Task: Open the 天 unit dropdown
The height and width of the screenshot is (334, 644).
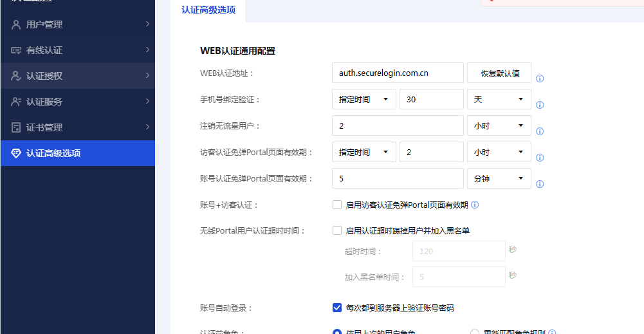Action: pos(499,99)
